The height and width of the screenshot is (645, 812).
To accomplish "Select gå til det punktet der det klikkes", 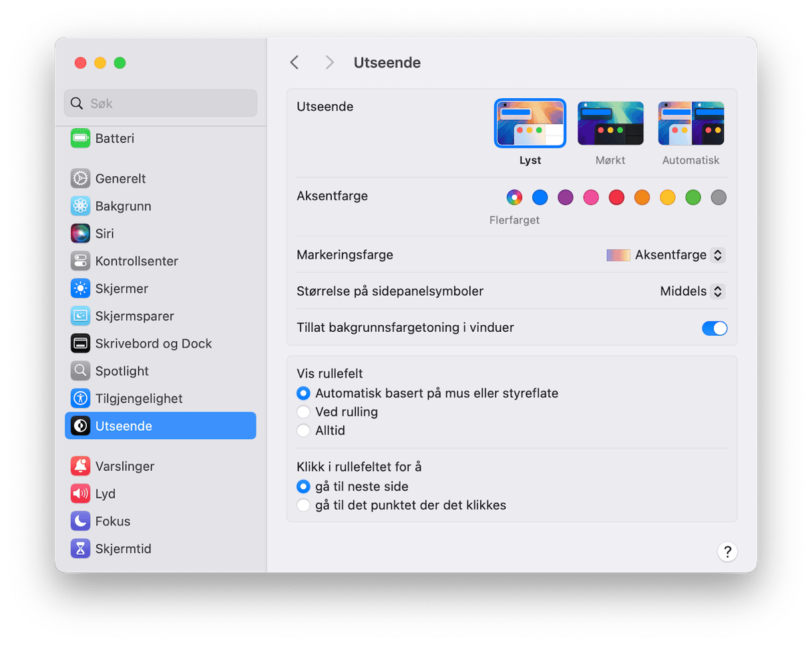I will (x=303, y=505).
